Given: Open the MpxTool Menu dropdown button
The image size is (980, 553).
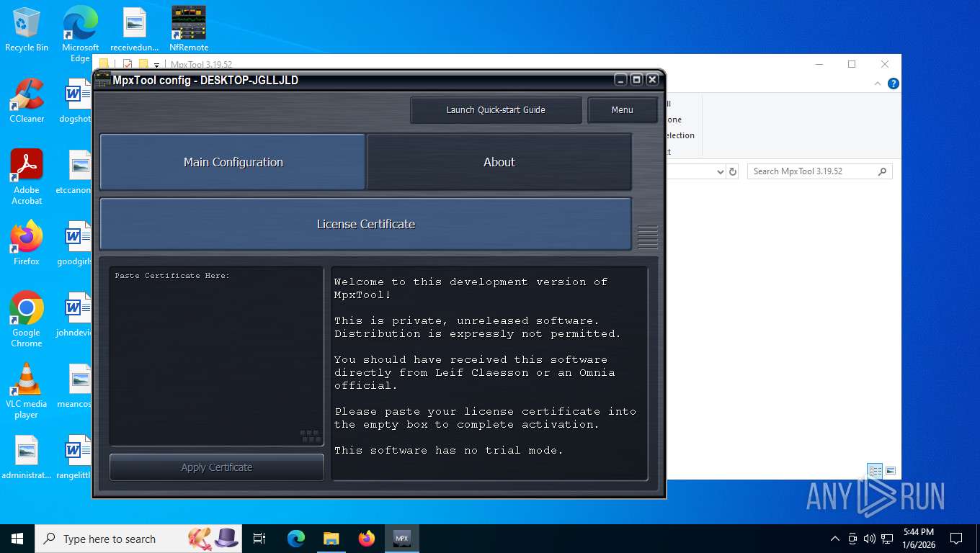Looking at the screenshot, I should coord(623,110).
